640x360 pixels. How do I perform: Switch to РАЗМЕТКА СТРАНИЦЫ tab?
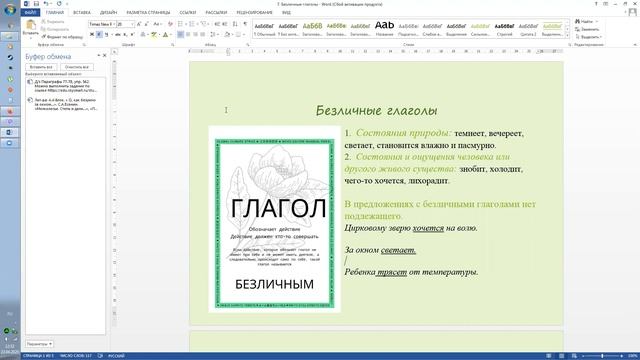click(x=148, y=13)
